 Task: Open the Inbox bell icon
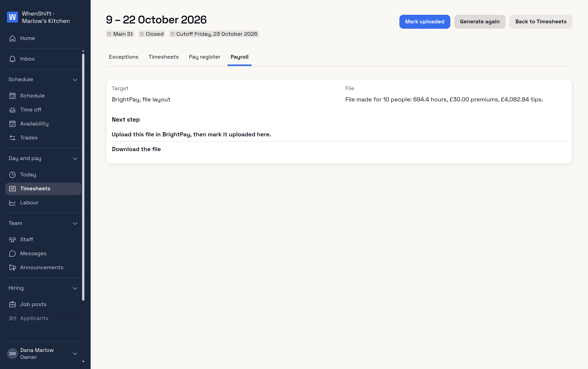tap(12, 59)
